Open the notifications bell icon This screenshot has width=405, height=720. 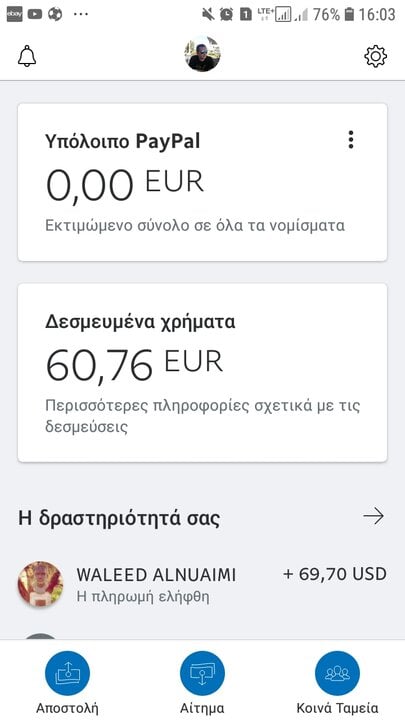tap(27, 56)
